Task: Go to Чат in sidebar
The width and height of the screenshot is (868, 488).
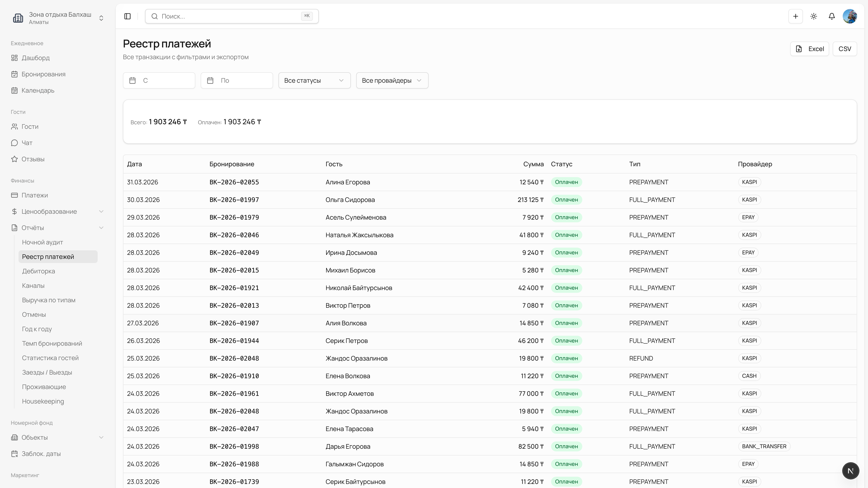Action: click(27, 143)
